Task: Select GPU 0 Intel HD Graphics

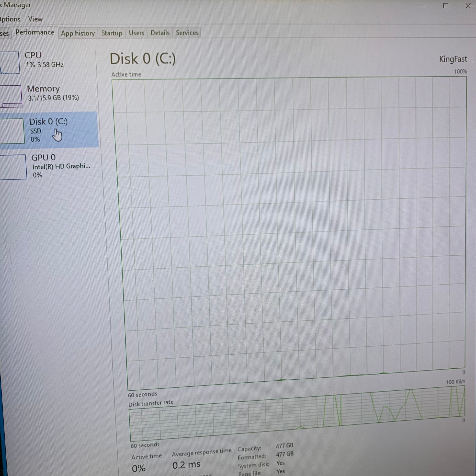Action: tap(61, 166)
